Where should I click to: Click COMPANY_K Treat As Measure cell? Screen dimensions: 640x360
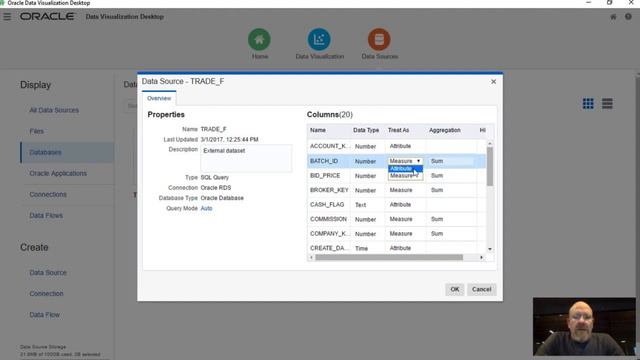point(405,233)
